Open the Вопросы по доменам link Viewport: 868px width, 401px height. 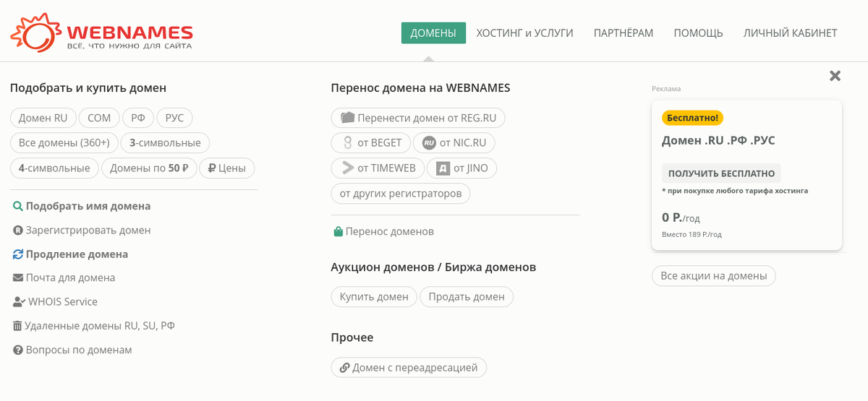[x=79, y=350]
